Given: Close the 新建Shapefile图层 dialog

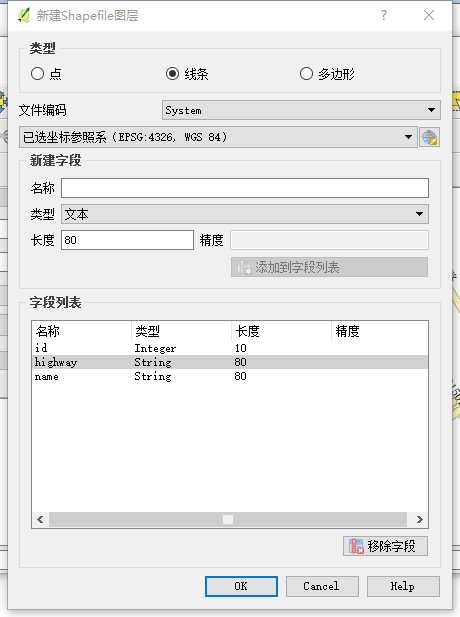Looking at the screenshot, I should (x=429, y=15).
